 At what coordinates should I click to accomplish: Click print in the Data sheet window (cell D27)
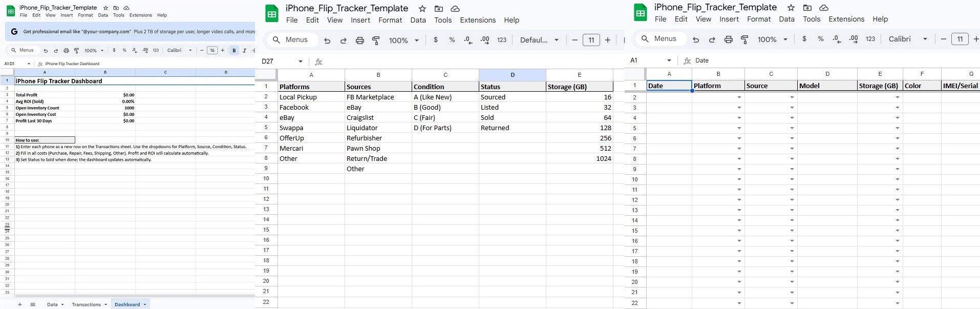click(x=360, y=40)
